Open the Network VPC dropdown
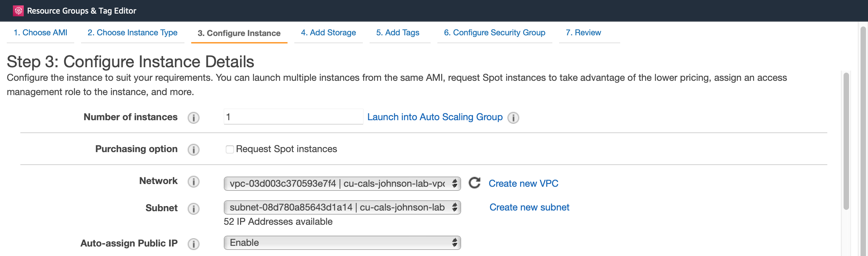This screenshot has height=256, width=868. pyautogui.click(x=342, y=184)
